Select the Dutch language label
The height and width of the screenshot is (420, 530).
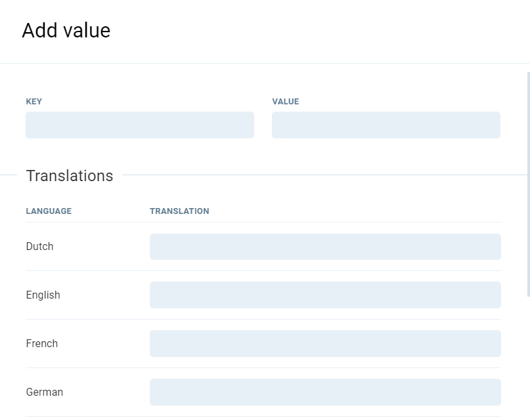pos(39,247)
